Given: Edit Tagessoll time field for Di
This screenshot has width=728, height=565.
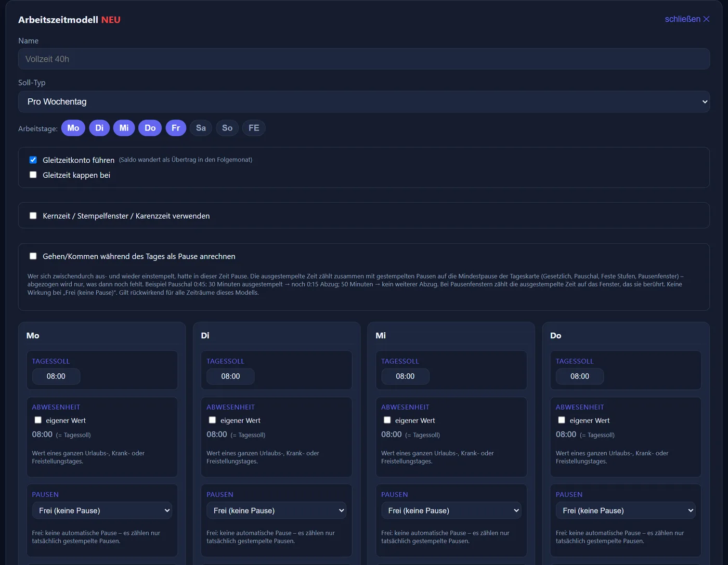Looking at the screenshot, I should 230,376.
